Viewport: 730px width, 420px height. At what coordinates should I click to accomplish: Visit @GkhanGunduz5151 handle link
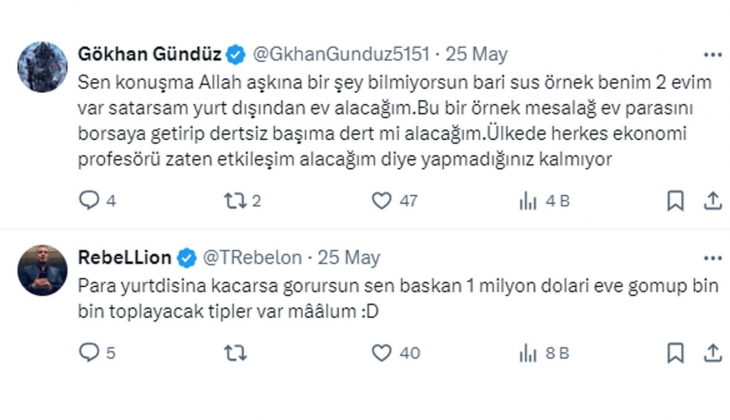coord(341,54)
